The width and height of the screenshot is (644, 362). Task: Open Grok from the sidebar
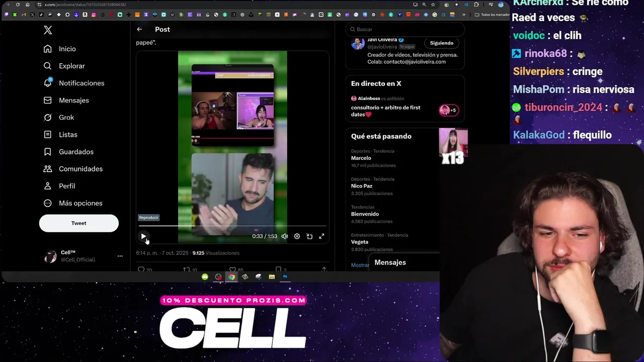click(x=59, y=117)
